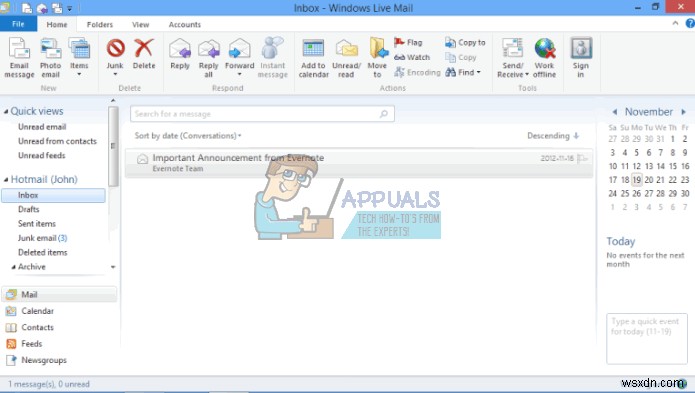Click the quick event input box

tap(647, 339)
